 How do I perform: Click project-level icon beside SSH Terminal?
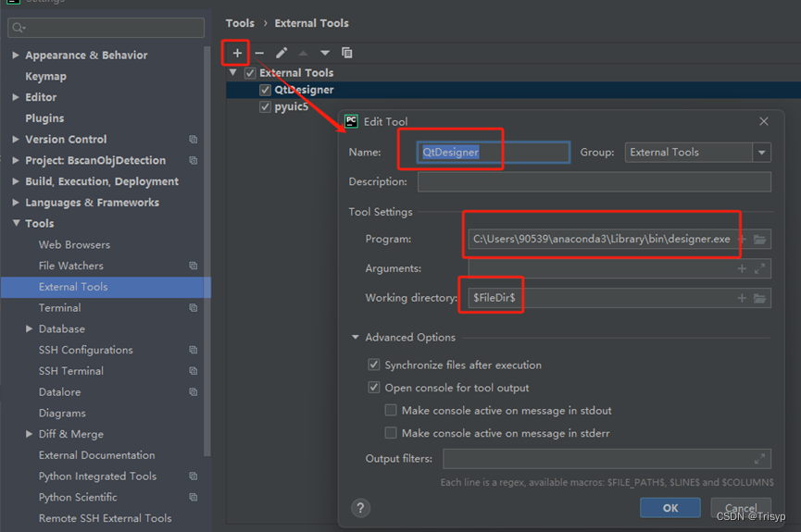194,371
